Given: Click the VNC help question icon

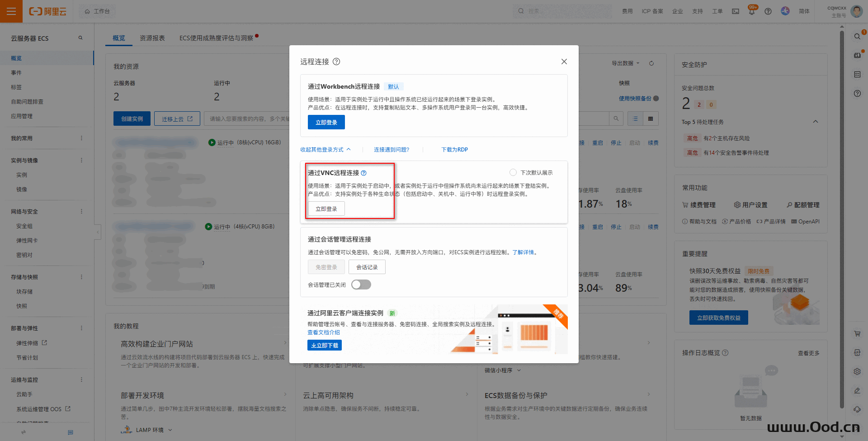Looking at the screenshot, I should [x=364, y=173].
